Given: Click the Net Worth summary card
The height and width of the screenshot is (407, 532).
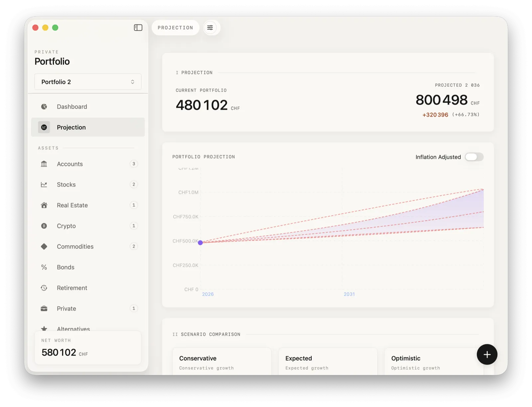Looking at the screenshot, I should (88, 348).
